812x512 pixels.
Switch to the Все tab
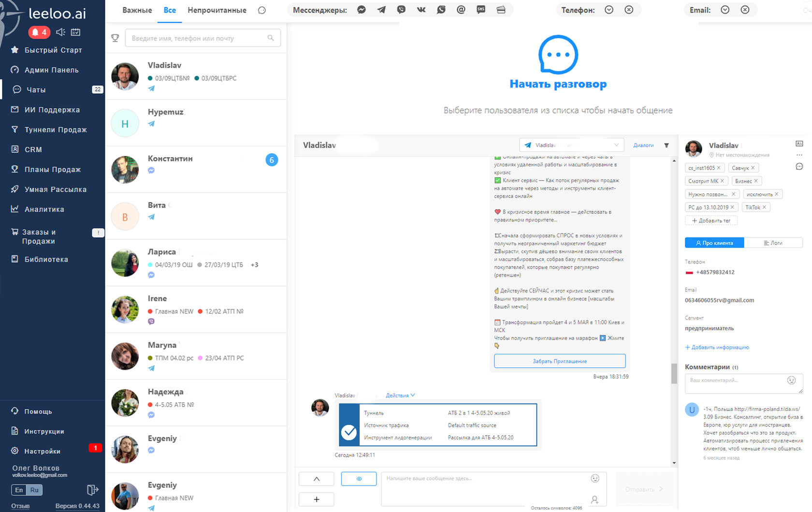pyautogui.click(x=170, y=10)
